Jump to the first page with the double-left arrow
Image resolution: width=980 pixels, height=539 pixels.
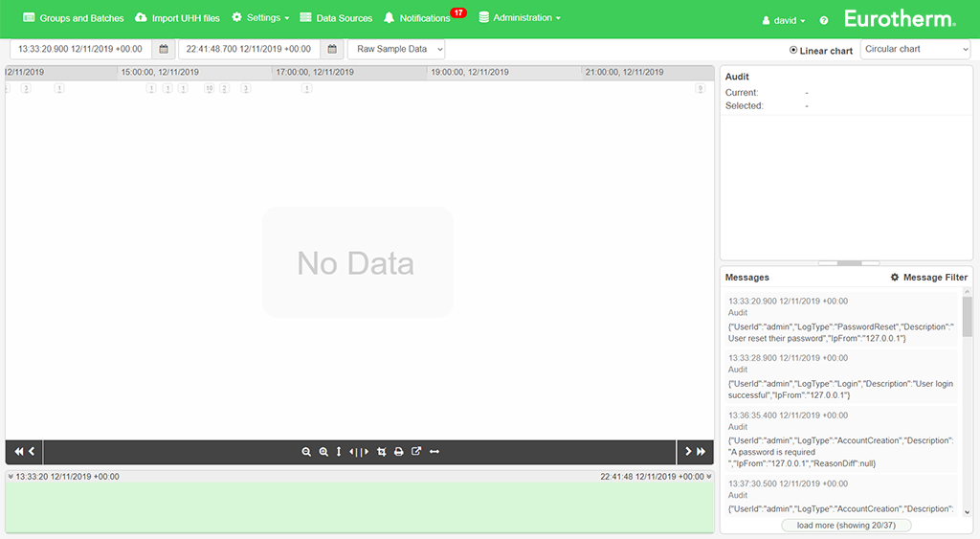pos(19,452)
